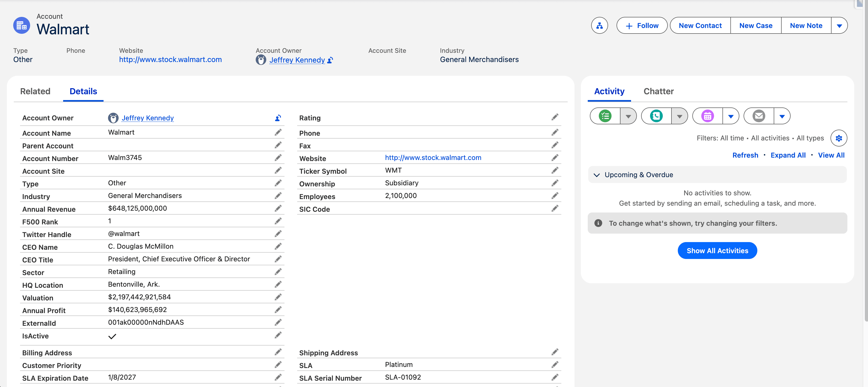868x387 pixels.
Task: Click the IsActive checkmark
Action: coord(112,336)
